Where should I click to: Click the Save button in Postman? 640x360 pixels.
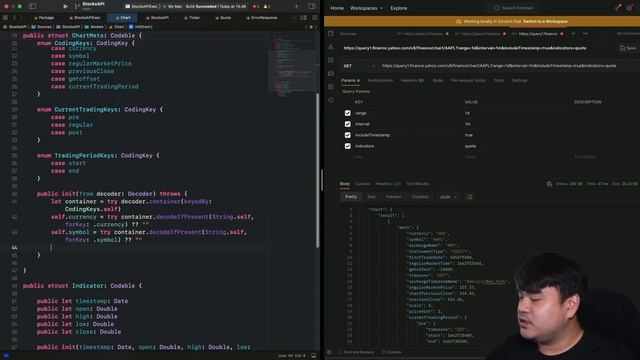(x=628, y=48)
